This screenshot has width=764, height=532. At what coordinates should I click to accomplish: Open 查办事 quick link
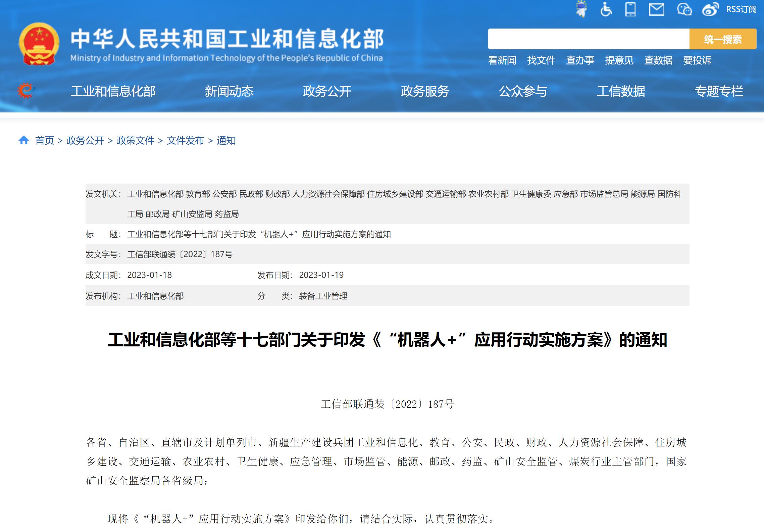click(580, 60)
